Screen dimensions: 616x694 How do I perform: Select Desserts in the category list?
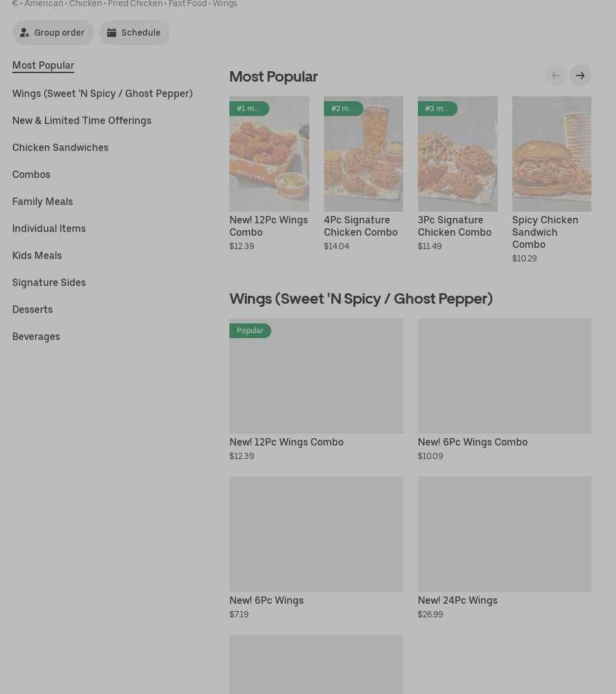33,309
